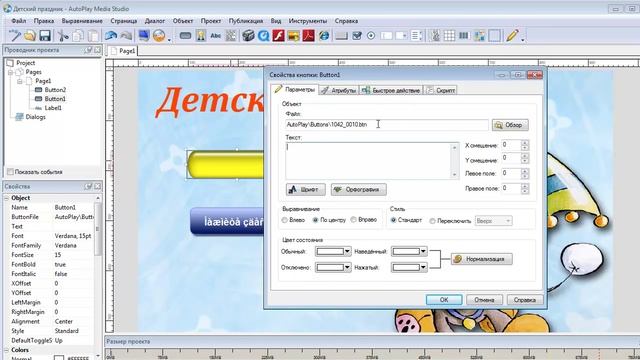Viewport: 640px width, 360px height.
Task: Click the Справка button in dialog
Action: [x=524, y=300]
